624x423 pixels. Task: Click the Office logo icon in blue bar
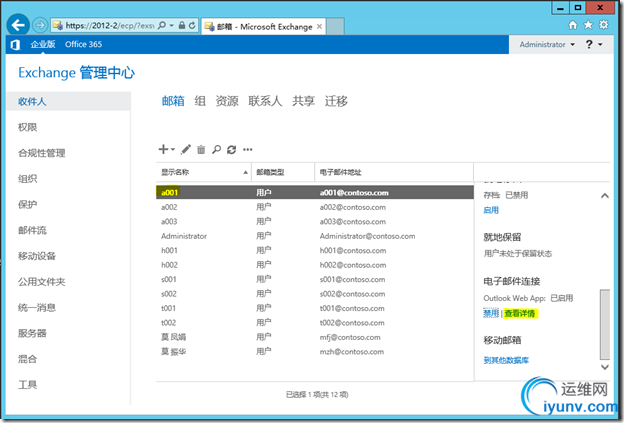15,45
